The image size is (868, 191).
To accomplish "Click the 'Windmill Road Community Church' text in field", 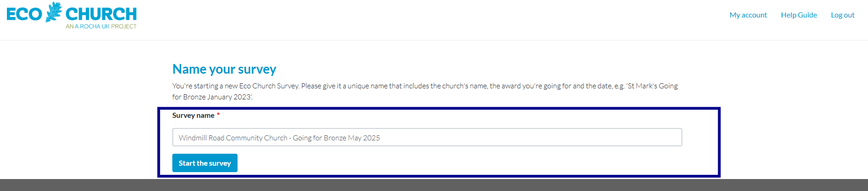I will 233,138.
